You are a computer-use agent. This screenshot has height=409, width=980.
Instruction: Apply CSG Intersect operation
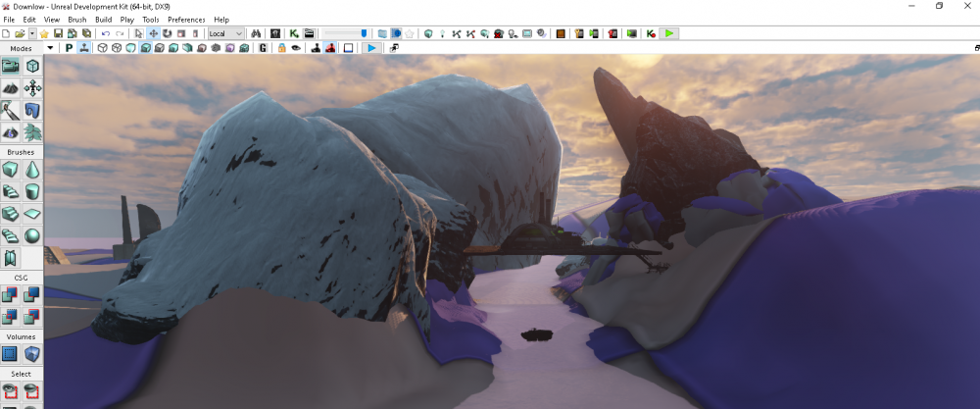[11, 317]
